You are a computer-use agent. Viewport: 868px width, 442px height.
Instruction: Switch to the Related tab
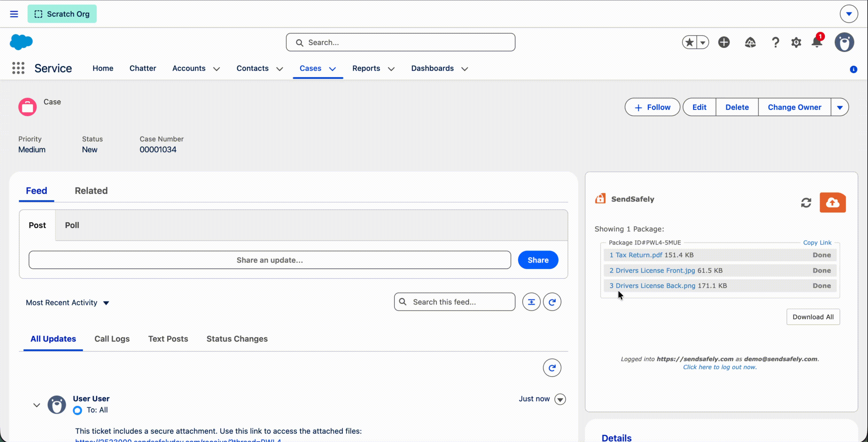click(x=91, y=191)
